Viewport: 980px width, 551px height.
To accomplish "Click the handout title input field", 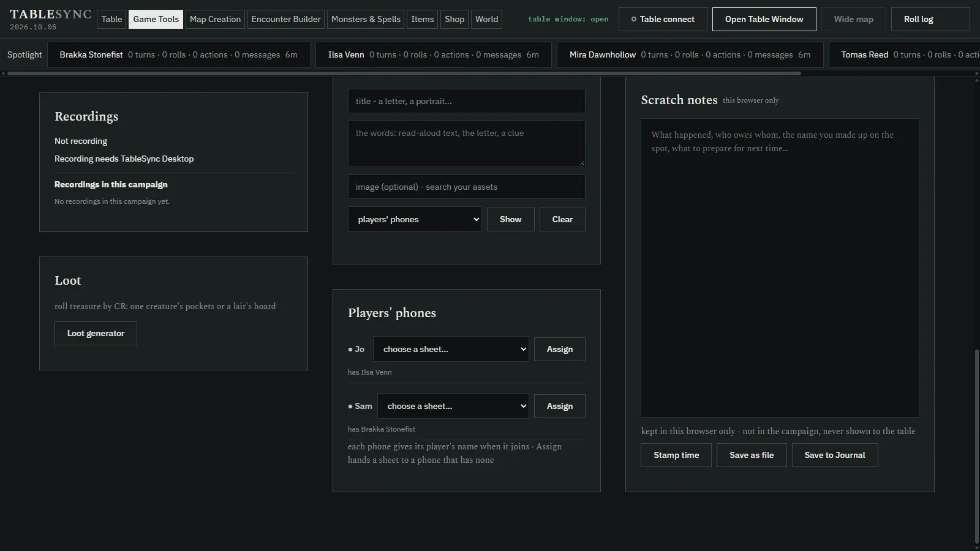I will 466,101.
